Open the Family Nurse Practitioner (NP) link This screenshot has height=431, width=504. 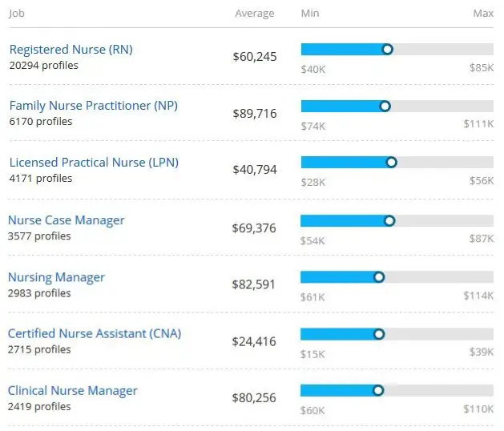coord(93,106)
